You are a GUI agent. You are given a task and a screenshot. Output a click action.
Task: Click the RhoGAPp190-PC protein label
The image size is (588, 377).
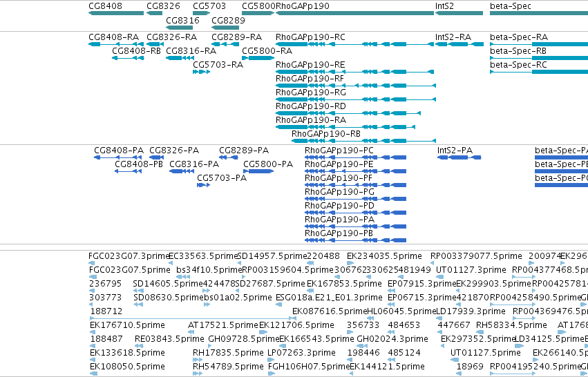339,151
